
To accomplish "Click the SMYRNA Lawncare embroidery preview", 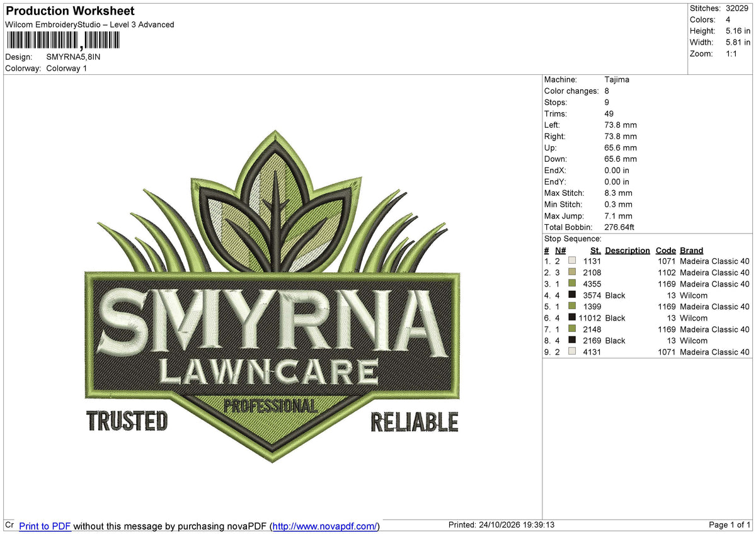I will 273,296.
